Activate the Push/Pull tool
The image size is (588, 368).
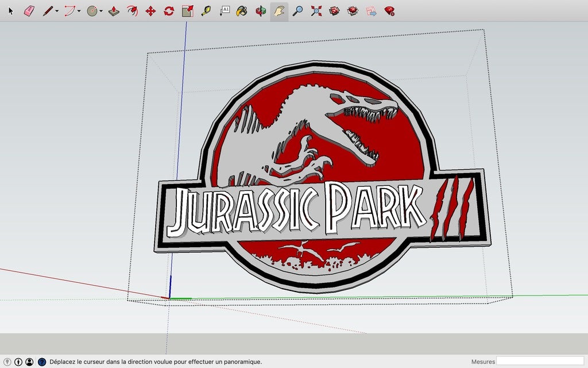pyautogui.click(x=114, y=11)
